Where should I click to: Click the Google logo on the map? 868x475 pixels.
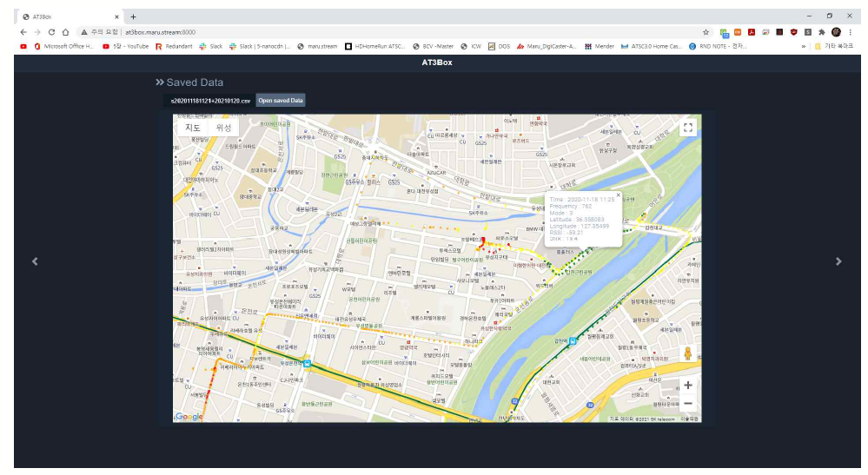(x=189, y=417)
